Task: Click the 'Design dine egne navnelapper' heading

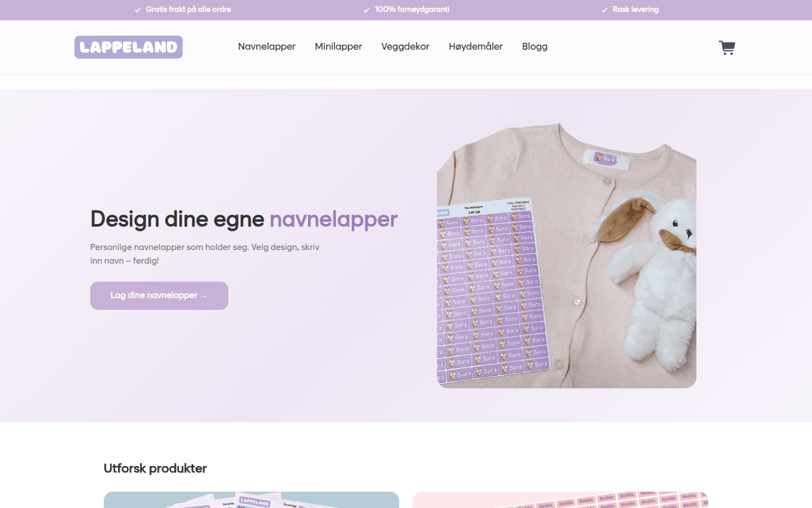Action: [x=244, y=219]
